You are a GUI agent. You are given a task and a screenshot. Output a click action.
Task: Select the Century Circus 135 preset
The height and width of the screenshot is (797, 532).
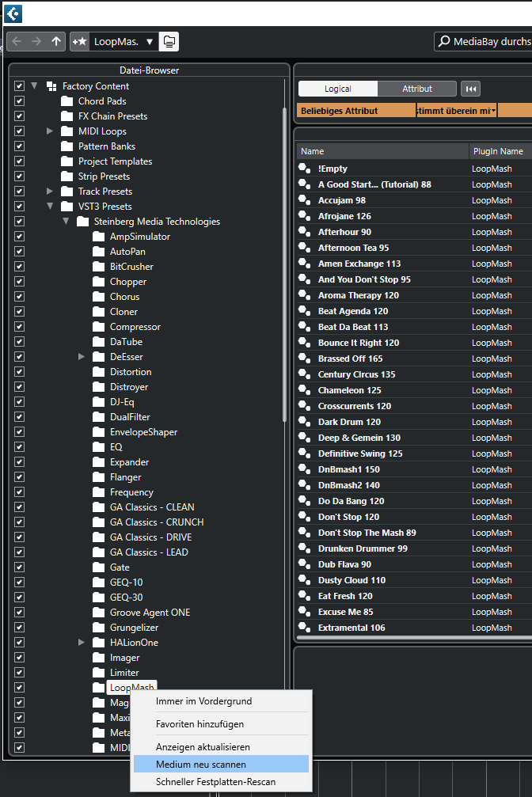[356, 374]
